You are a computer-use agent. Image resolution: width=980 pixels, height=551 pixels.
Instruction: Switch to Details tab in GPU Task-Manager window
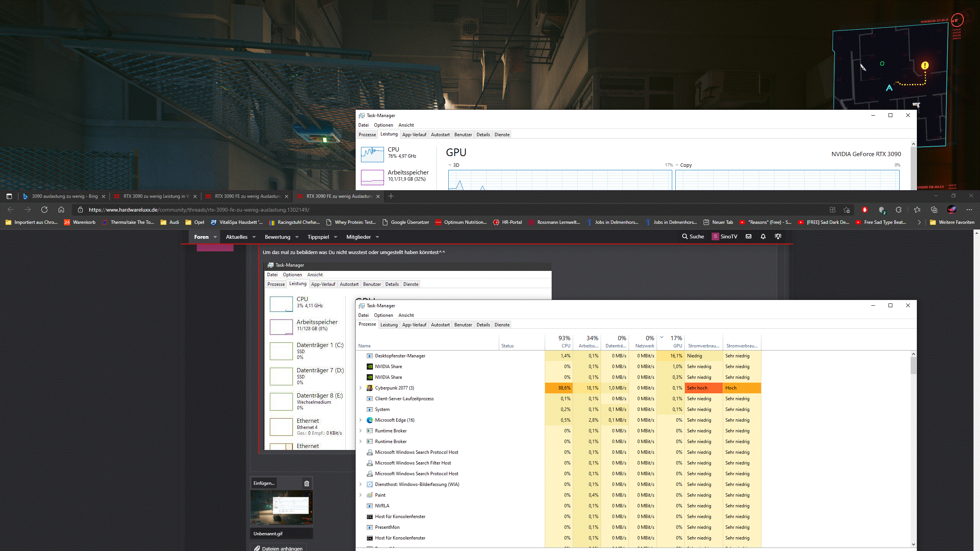coord(483,135)
